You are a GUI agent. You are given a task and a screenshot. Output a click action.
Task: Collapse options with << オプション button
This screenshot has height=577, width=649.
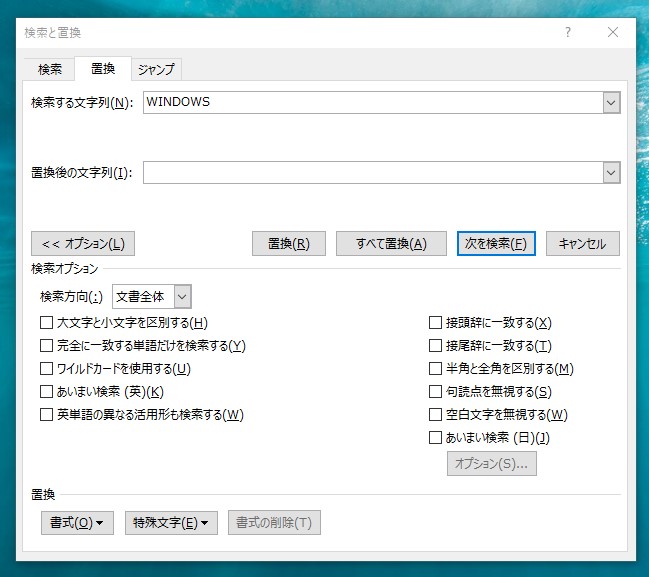pyautogui.click(x=83, y=244)
